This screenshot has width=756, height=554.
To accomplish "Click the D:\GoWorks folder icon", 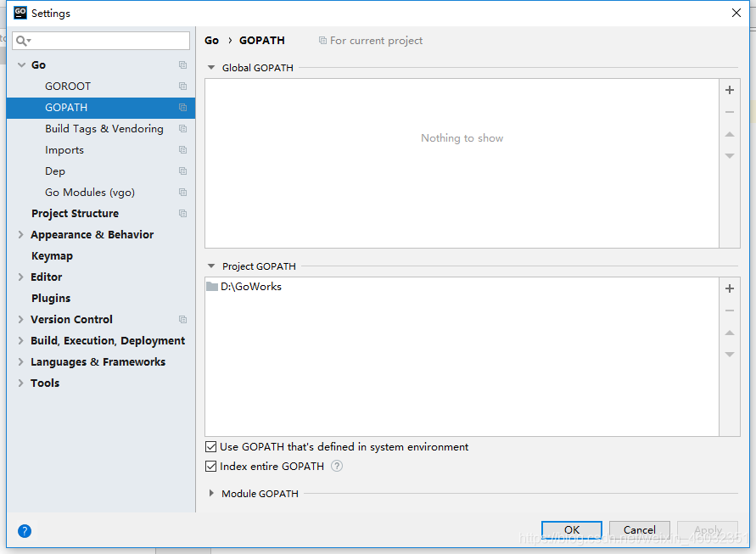I will click(x=212, y=287).
